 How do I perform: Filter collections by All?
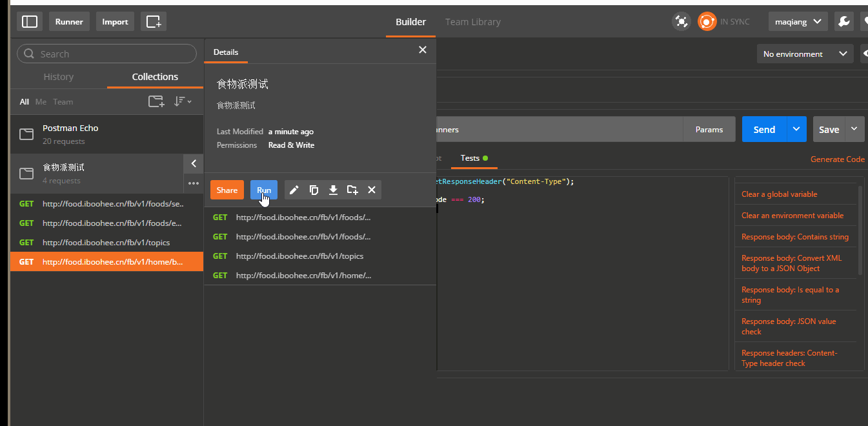tap(25, 102)
